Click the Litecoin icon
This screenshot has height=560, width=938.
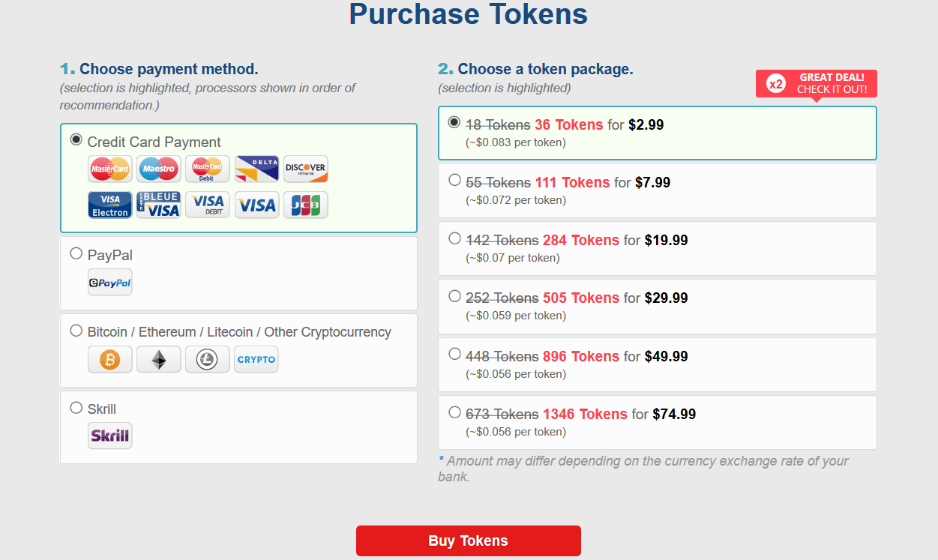(x=208, y=359)
